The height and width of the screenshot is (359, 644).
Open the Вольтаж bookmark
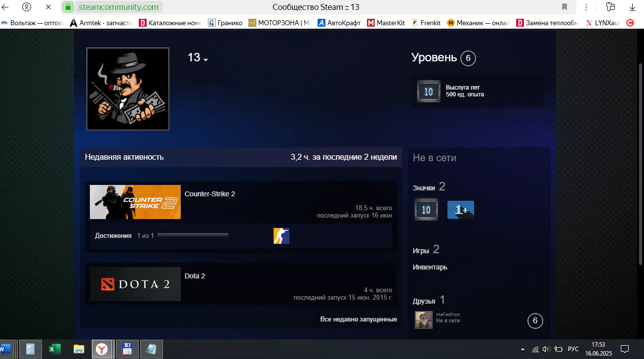point(33,23)
